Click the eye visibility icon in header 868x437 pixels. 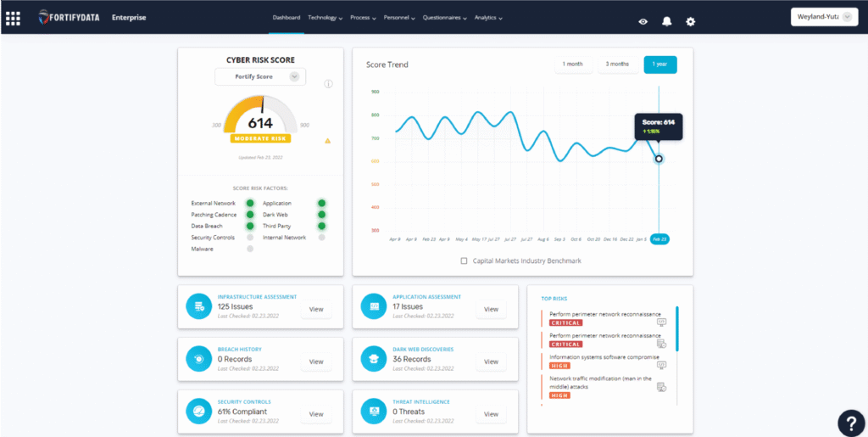click(x=643, y=21)
